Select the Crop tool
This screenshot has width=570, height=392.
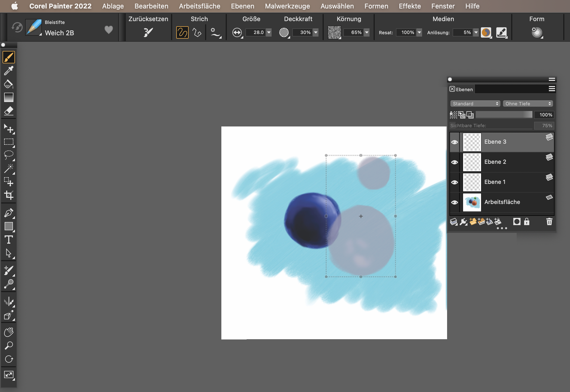[9, 195]
